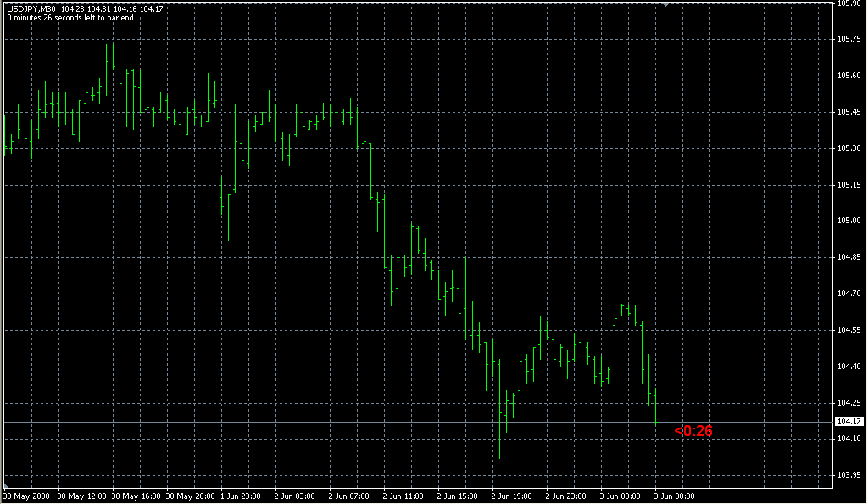This screenshot has width=868, height=504.
Task: Click the 104.25 price scale label
Action: pyautogui.click(x=849, y=403)
